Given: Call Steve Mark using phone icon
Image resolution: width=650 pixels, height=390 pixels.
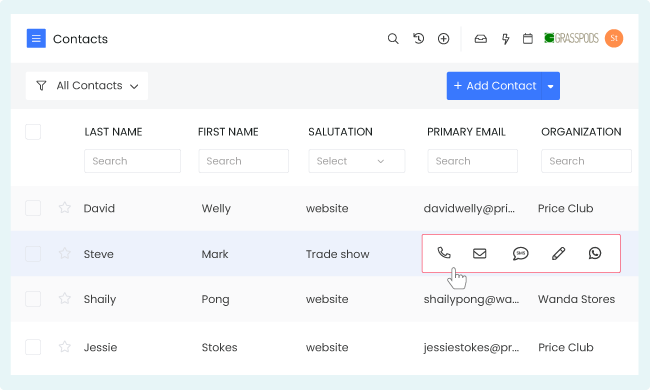Looking at the screenshot, I should click(x=444, y=253).
